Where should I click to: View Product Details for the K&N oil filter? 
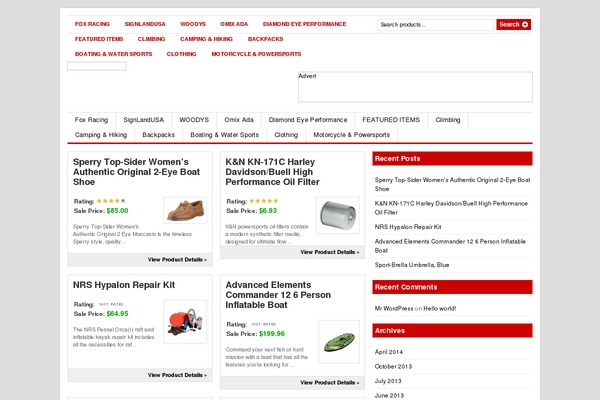tap(330, 252)
